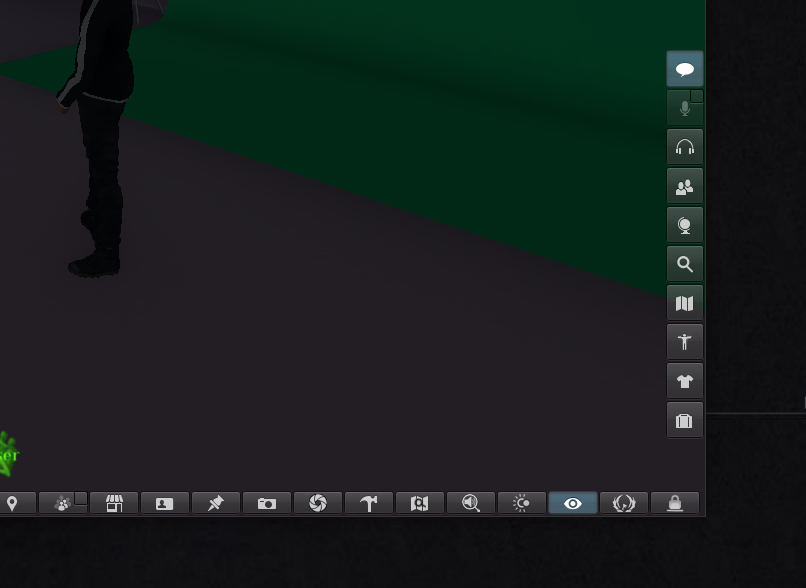Viewport: 806px width, 588px height.
Task: Click the pushpin icon on bottom toolbar
Action: 216,503
